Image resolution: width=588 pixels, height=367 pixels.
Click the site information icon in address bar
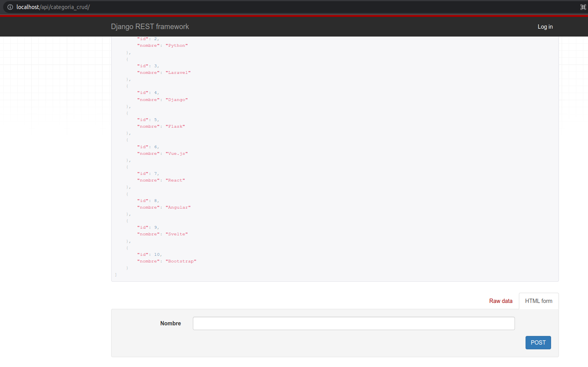click(x=10, y=7)
